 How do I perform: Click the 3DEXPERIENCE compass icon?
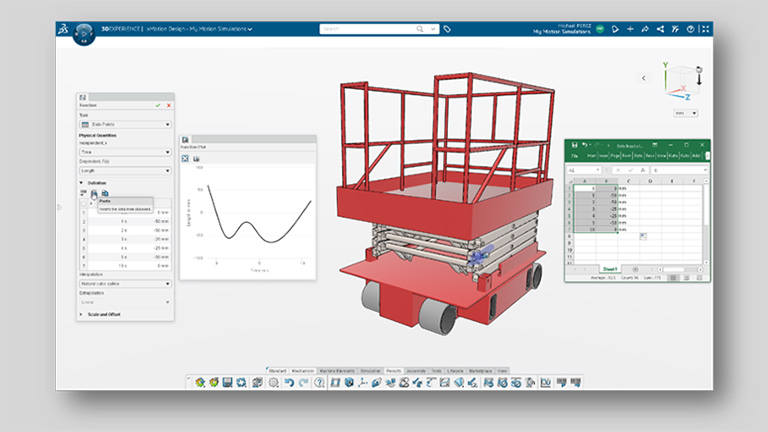coord(84,34)
